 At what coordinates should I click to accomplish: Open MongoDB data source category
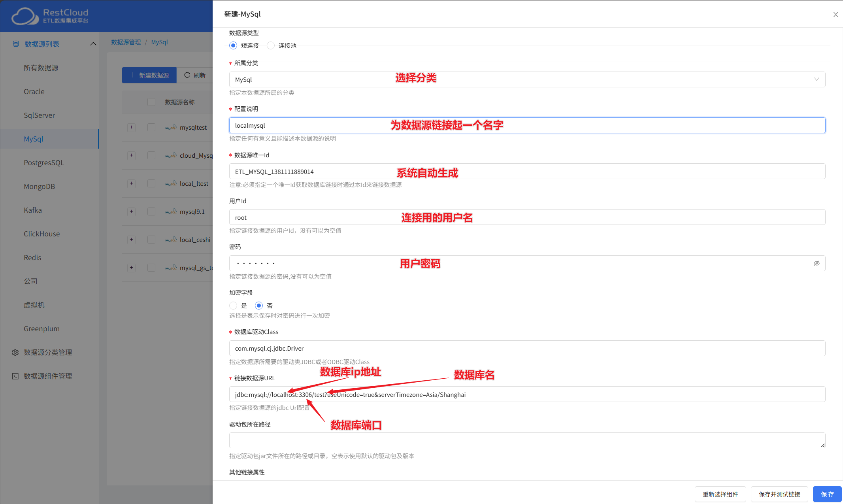[x=40, y=186]
